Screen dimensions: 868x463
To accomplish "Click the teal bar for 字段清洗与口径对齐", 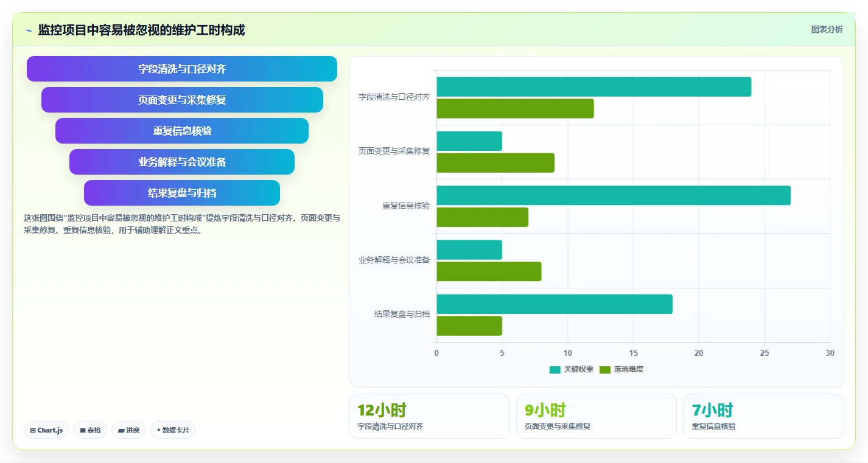I will click(594, 86).
